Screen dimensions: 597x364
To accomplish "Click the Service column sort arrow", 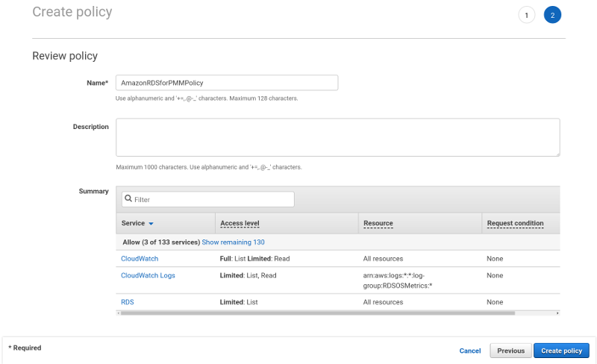I will pyautogui.click(x=151, y=224).
